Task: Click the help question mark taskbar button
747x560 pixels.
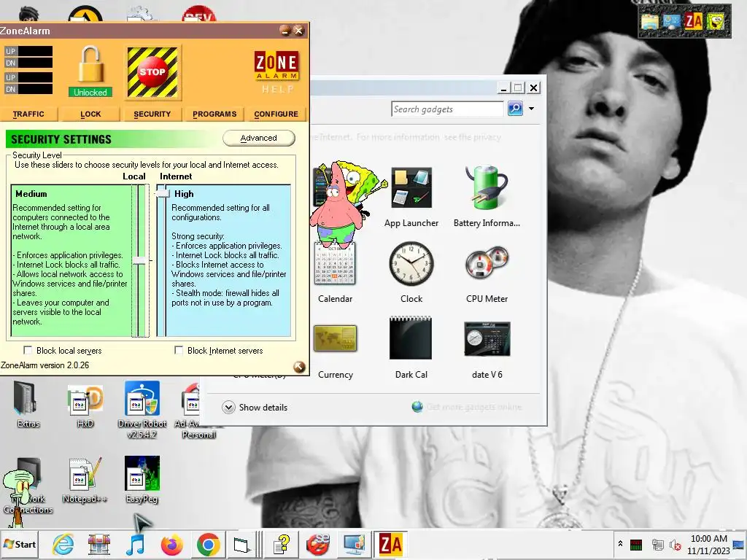Action: click(282, 544)
